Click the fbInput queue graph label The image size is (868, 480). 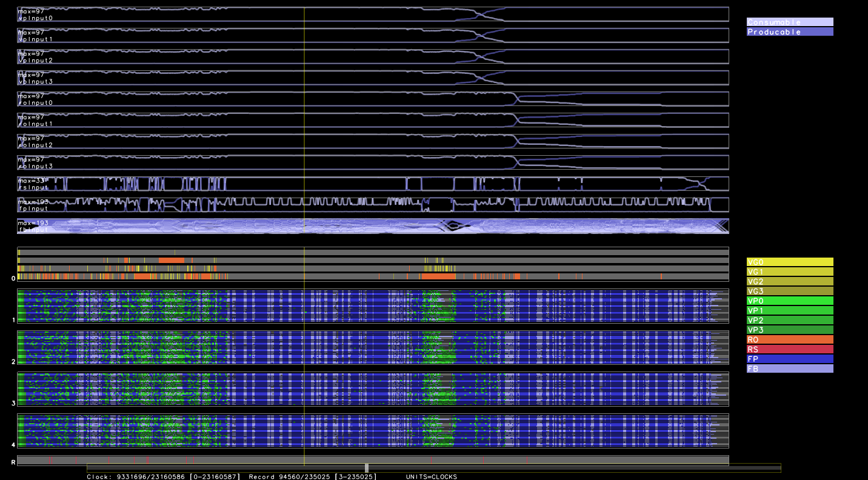(x=34, y=230)
